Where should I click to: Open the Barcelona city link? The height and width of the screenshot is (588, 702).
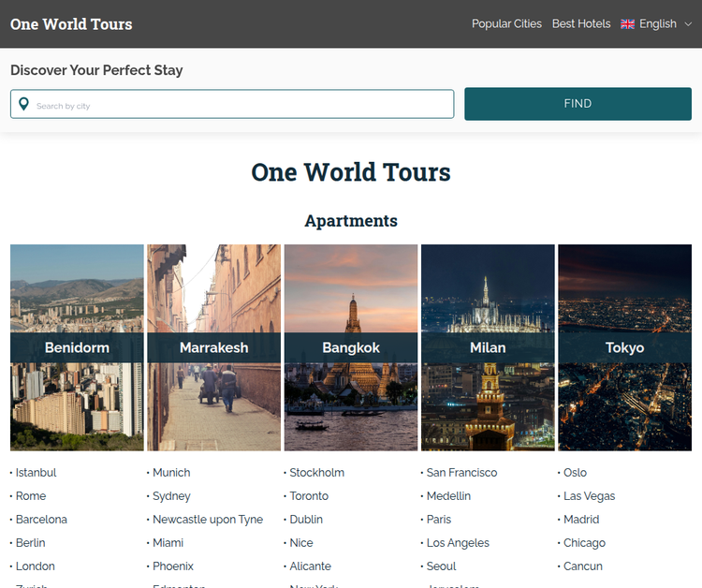coord(41,520)
